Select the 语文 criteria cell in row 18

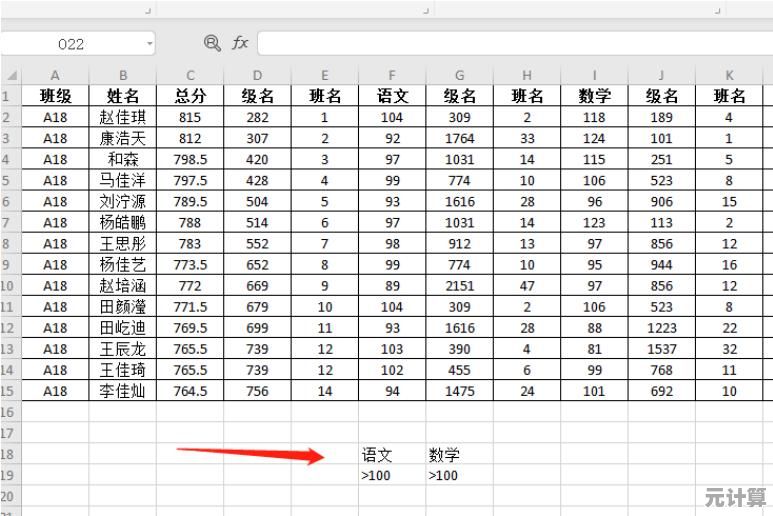[392, 454]
